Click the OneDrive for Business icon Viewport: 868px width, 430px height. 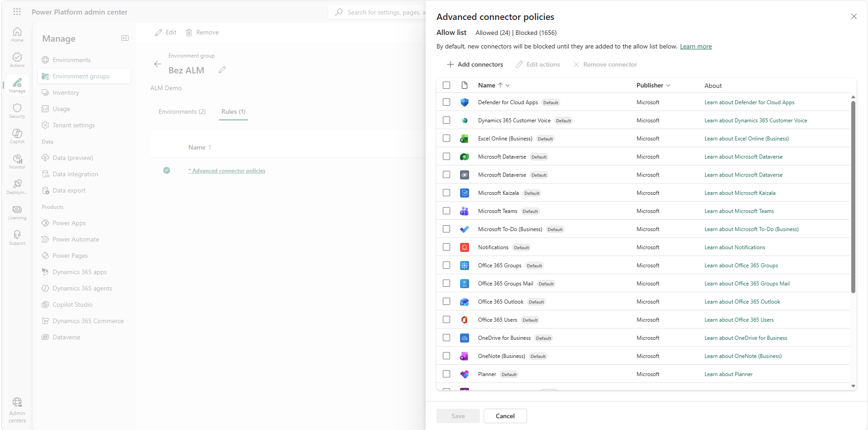[465, 338]
